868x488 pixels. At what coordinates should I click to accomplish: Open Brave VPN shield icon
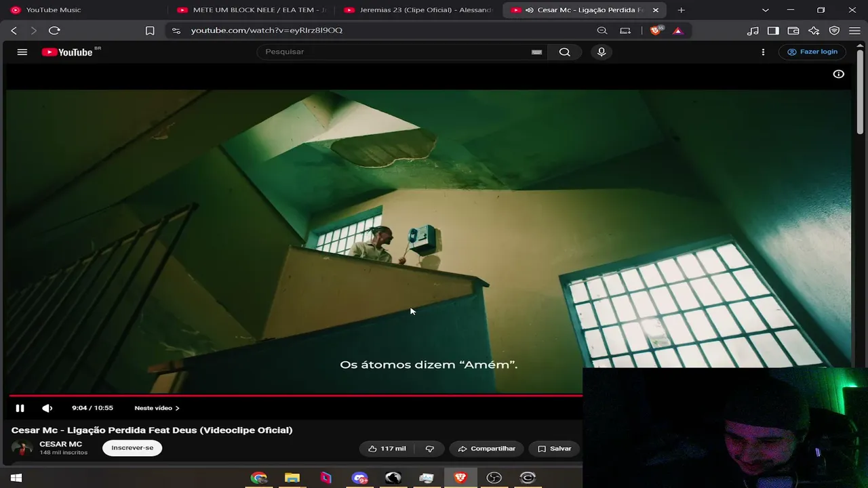click(x=835, y=30)
